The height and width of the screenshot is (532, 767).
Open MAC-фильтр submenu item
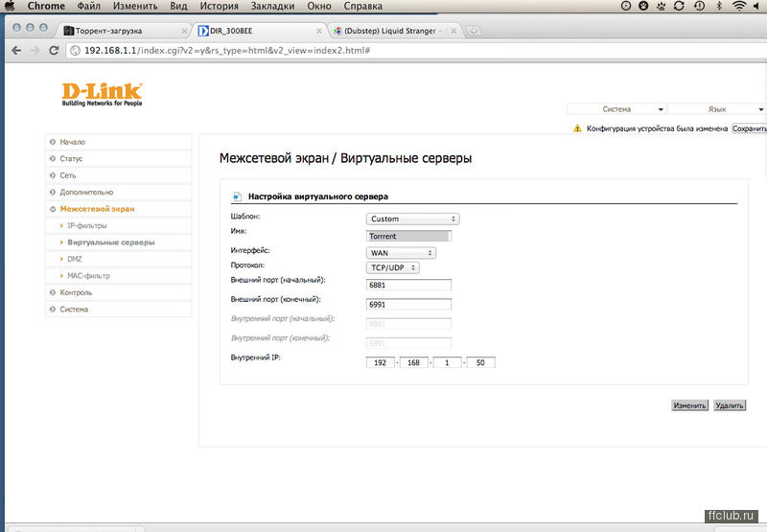[118, 276]
